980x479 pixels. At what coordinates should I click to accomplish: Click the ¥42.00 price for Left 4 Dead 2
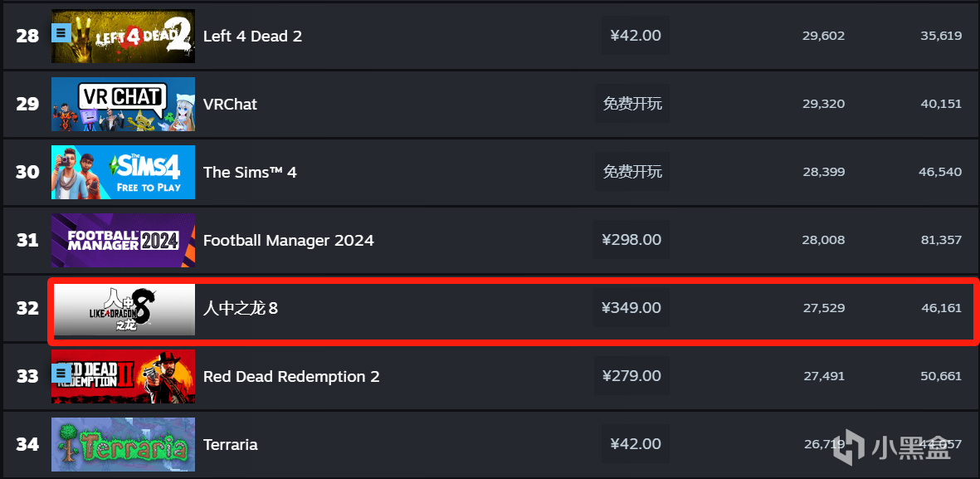point(636,36)
